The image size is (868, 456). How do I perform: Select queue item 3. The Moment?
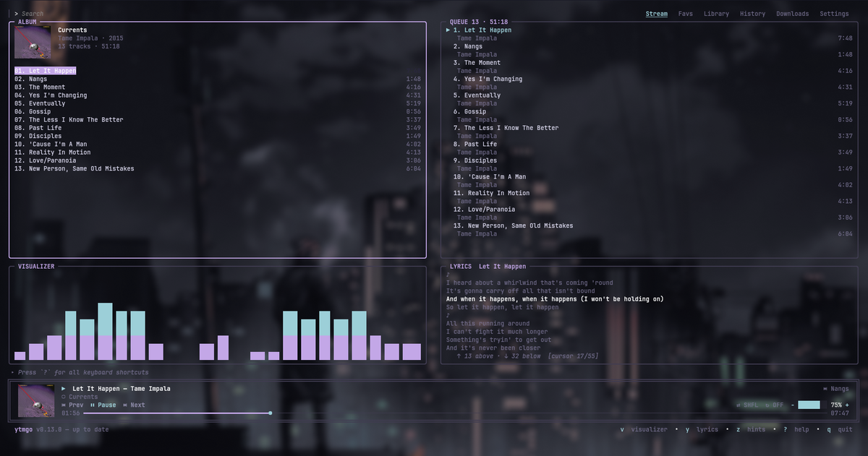click(649, 66)
